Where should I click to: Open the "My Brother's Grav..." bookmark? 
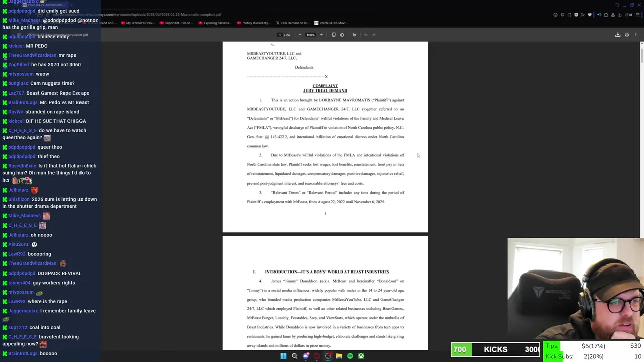coord(139,23)
